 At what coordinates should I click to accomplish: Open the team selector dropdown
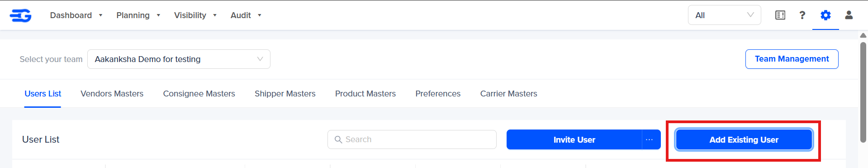pyautogui.click(x=179, y=59)
